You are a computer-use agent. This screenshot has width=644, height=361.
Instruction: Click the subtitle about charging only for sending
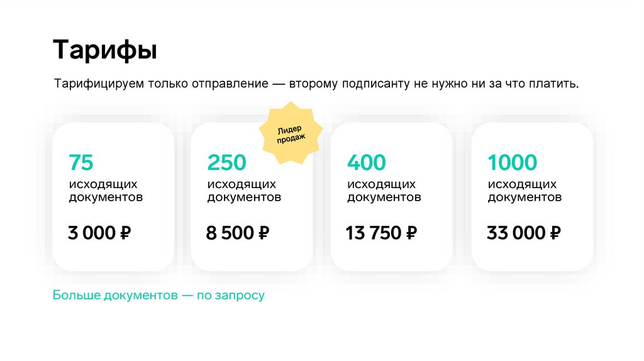[x=316, y=84]
